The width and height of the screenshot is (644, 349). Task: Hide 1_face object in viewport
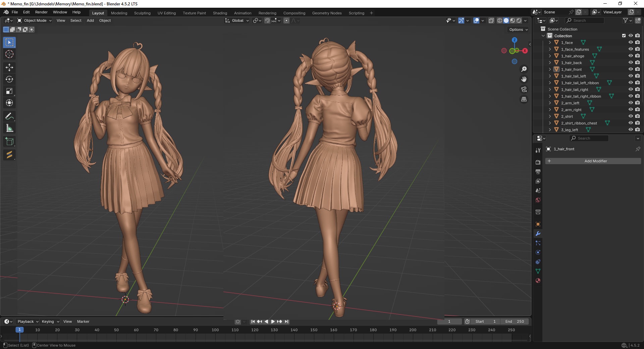click(x=630, y=43)
